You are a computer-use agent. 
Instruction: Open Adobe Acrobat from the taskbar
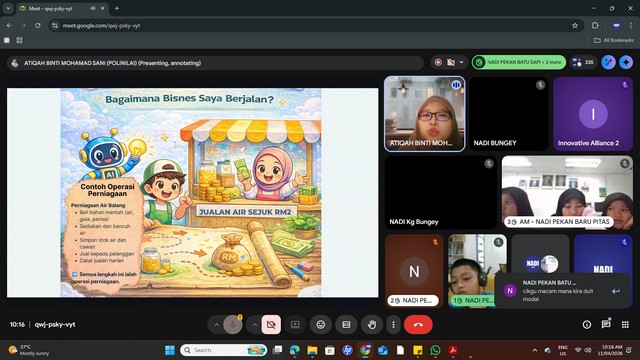[x=453, y=350]
